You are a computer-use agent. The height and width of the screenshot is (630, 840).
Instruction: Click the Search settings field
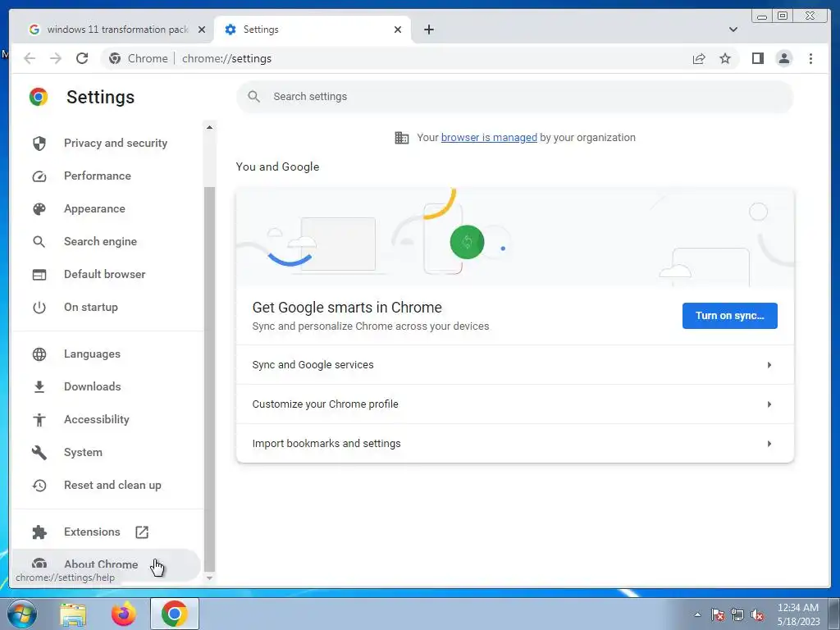click(515, 97)
